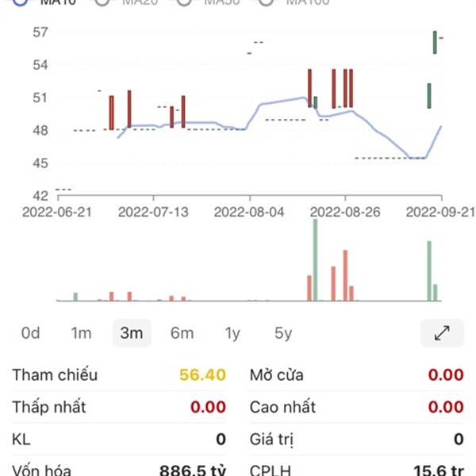This screenshot has width=476, height=476.
Task: Open the fullscreen chart expand icon
Action: 442,332
